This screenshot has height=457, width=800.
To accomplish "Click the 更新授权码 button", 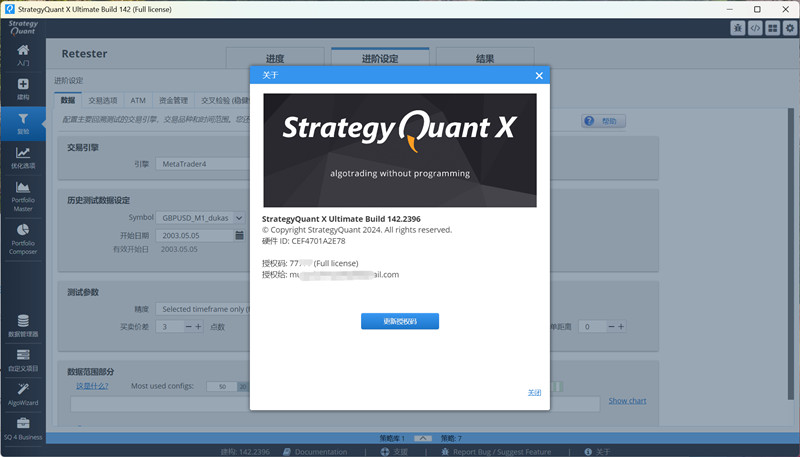I will pos(400,321).
